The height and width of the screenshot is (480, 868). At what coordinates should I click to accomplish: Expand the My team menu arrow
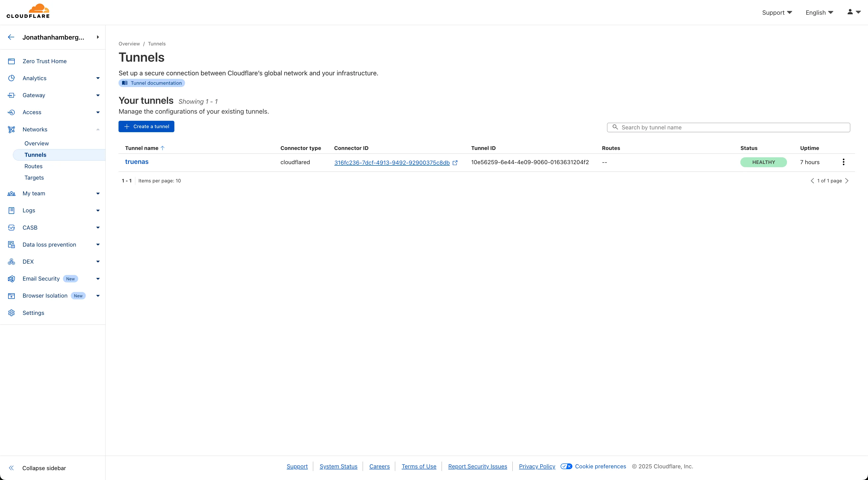(x=98, y=193)
